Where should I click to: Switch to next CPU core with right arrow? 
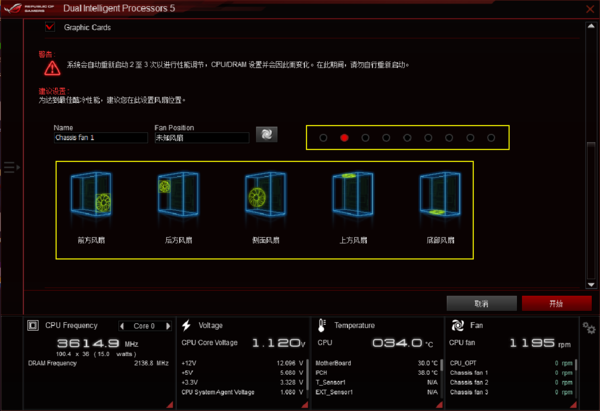click(x=168, y=326)
